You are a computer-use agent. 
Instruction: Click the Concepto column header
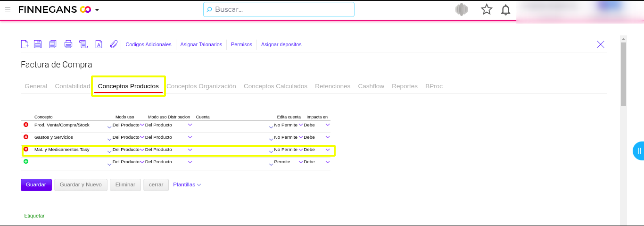pyautogui.click(x=43, y=117)
